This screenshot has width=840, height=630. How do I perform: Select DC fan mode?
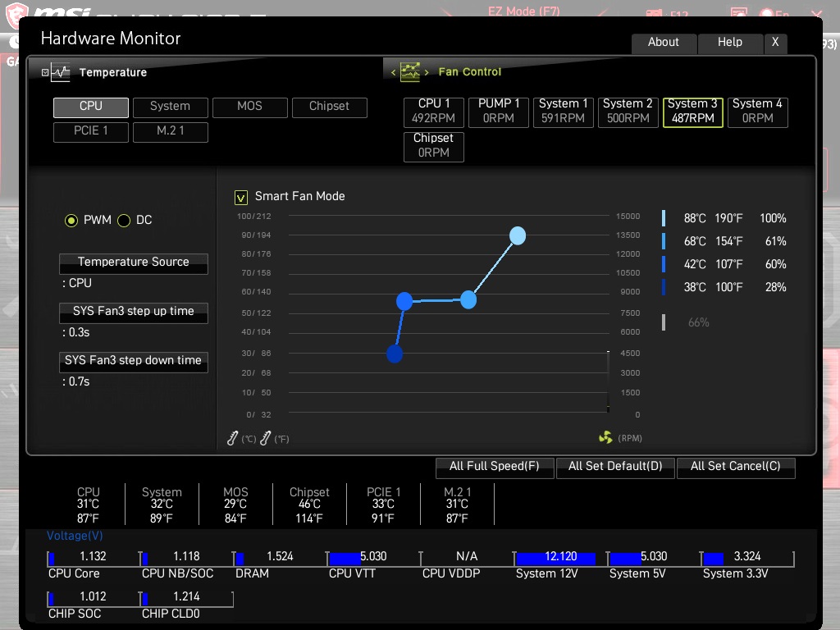point(124,220)
